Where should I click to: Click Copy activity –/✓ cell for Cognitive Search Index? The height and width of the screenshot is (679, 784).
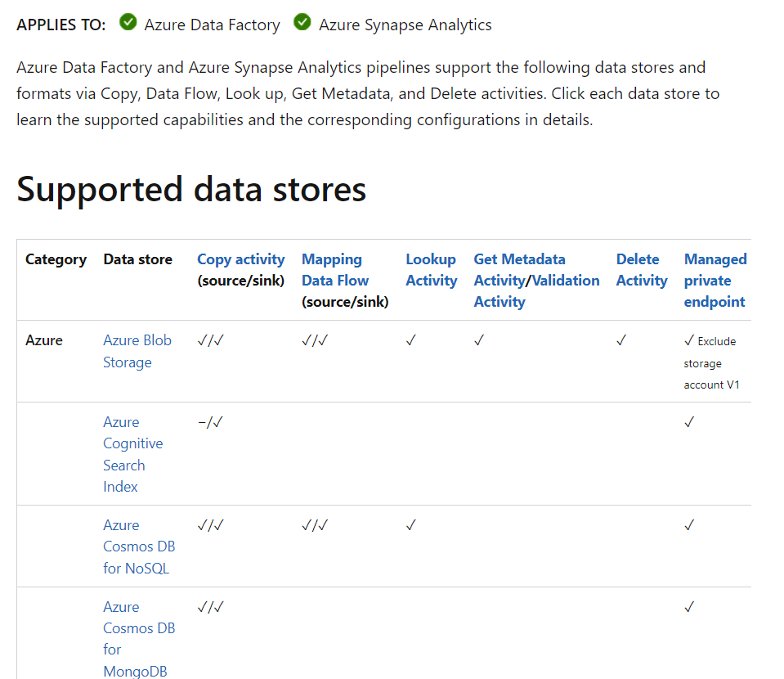tap(210, 422)
